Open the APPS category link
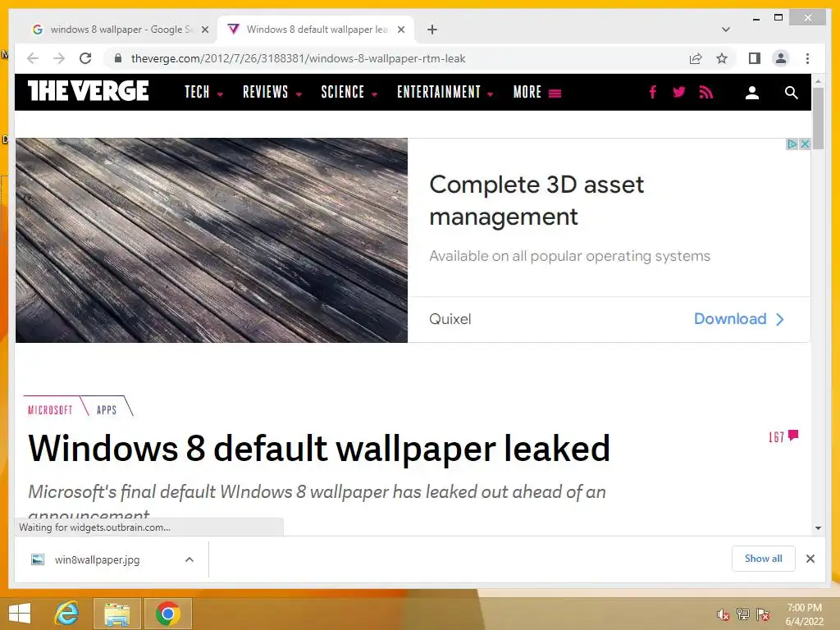This screenshot has height=630, width=840. 107,410
